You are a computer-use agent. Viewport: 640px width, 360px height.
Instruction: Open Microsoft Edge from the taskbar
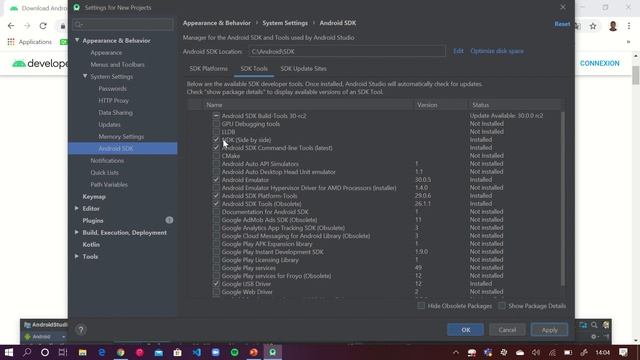102,352
